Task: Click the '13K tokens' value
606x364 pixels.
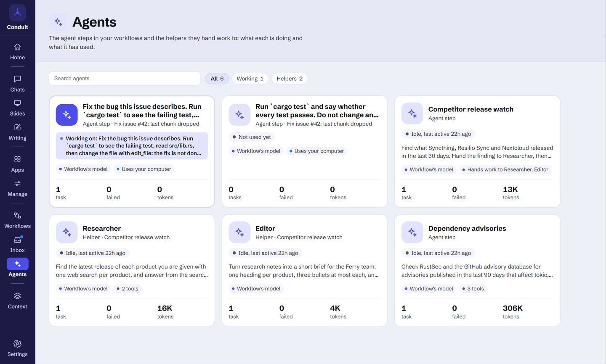Action: coord(511,193)
